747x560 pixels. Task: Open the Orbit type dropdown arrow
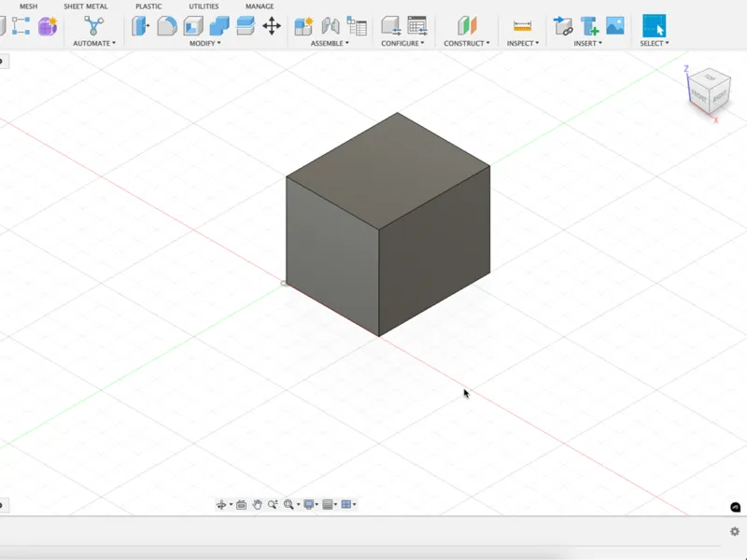(231, 505)
